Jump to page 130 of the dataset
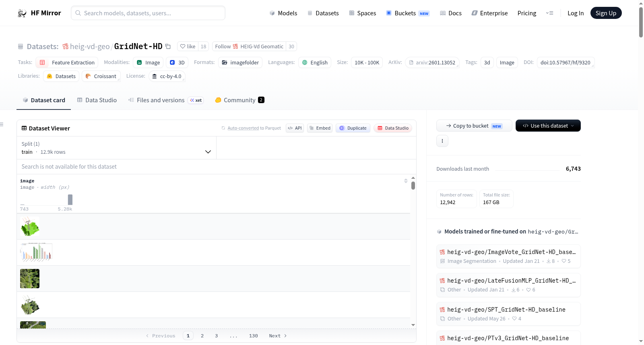The height and width of the screenshot is (345, 644). (x=254, y=336)
